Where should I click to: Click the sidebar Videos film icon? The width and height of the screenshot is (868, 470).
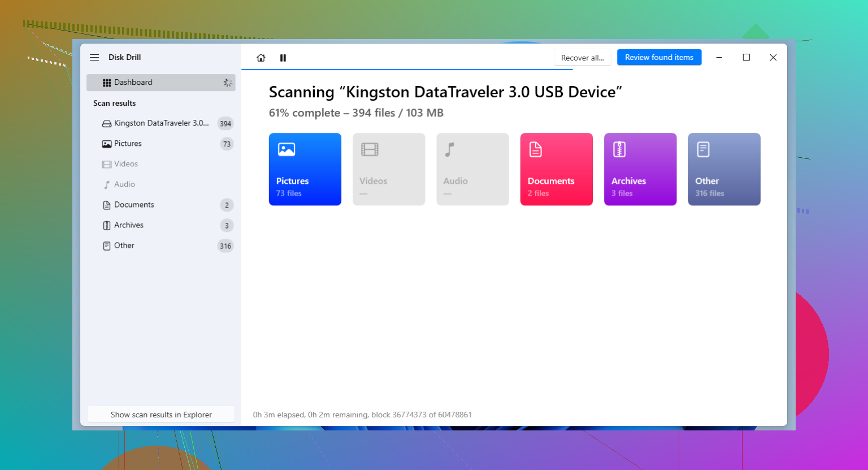click(x=106, y=164)
